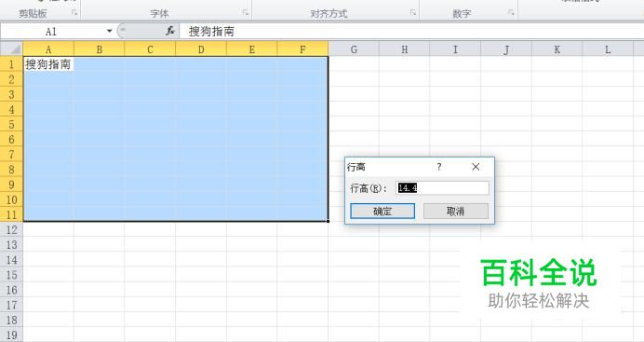Select column I header
Viewport: 644px width, 342px height.
[x=455, y=49]
